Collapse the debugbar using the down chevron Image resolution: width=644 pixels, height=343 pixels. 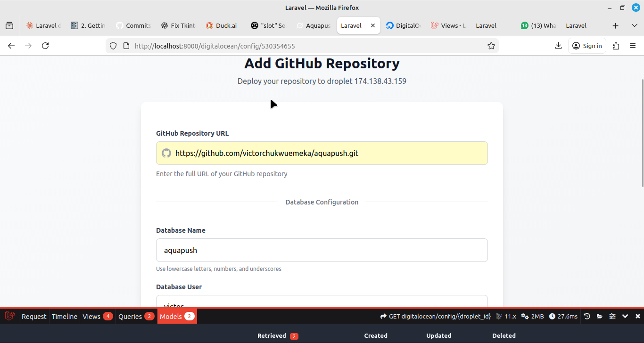[625, 316]
